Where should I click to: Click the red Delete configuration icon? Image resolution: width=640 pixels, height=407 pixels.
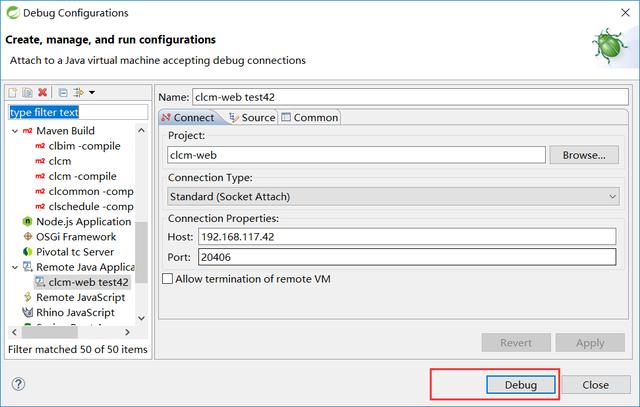[42, 93]
